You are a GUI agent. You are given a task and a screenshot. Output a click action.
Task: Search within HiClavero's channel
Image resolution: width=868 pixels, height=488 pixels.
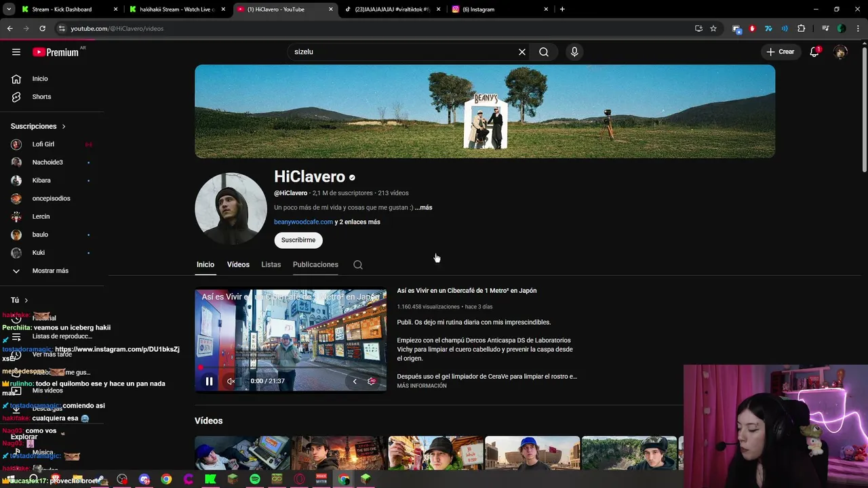(x=358, y=265)
